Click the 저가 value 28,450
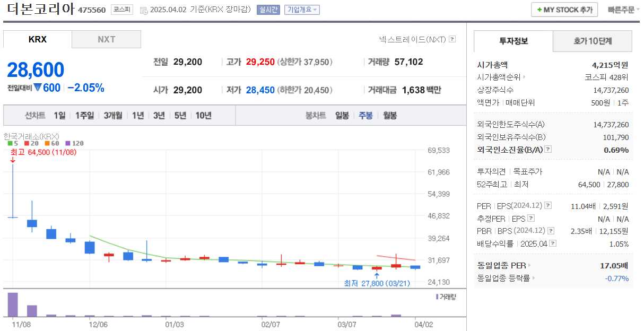 pyautogui.click(x=260, y=90)
